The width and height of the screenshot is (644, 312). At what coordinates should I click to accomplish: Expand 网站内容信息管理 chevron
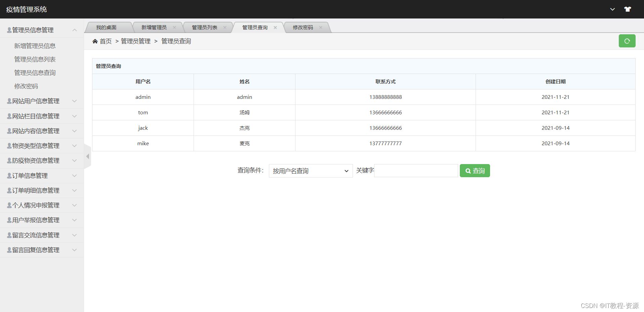[x=75, y=131]
